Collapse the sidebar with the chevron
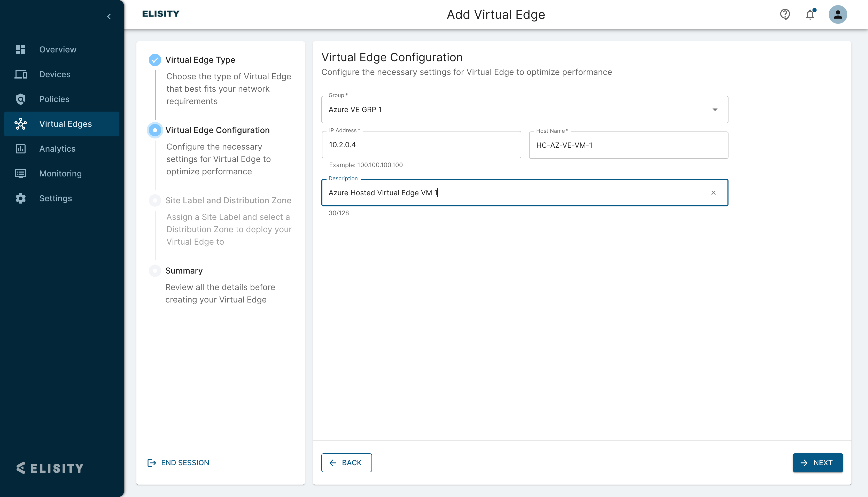 pos(109,16)
